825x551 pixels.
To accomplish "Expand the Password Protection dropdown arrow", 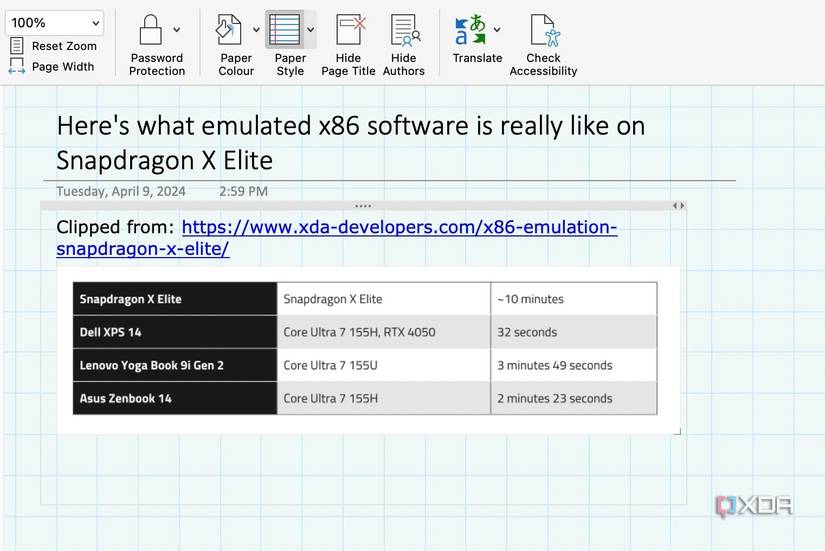I will [x=177, y=29].
